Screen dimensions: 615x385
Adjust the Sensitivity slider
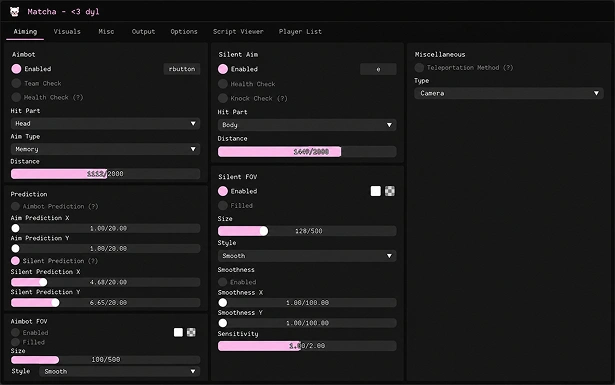pos(307,346)
